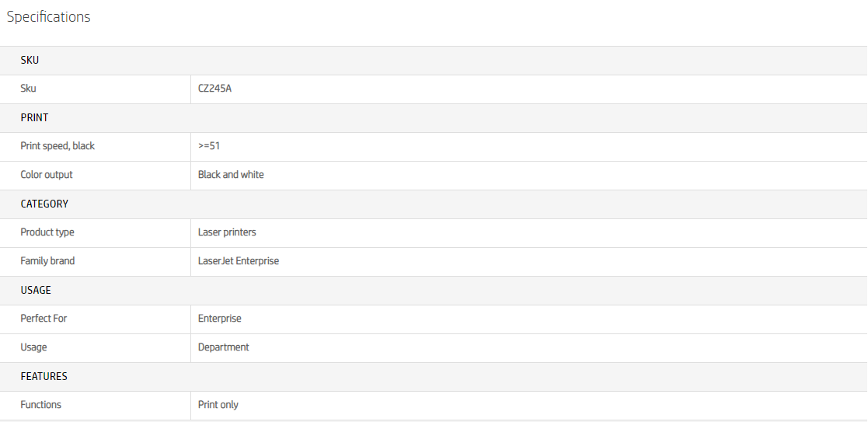
Task: Click the FEATURES section header
Action: [44, 377]
